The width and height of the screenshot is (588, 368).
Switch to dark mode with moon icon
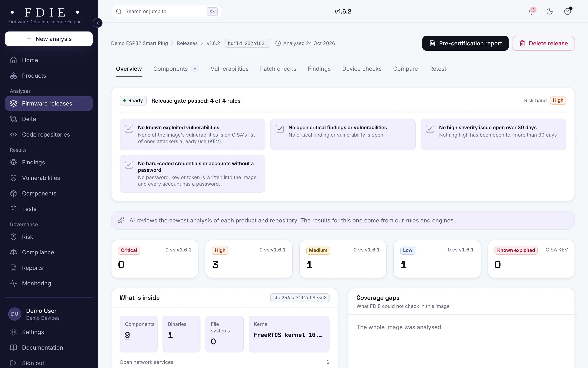(x=550, y=11)
